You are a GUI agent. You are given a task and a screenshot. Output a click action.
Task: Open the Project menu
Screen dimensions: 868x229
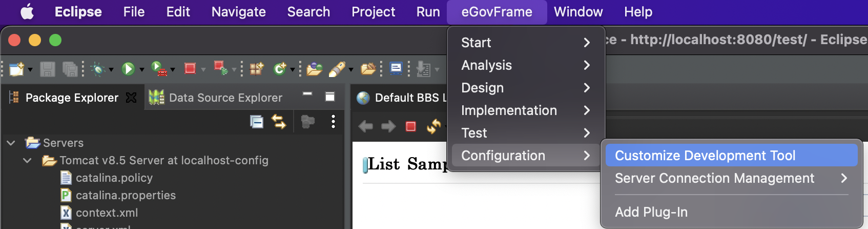pyautogui.click(x=373, y=12)
